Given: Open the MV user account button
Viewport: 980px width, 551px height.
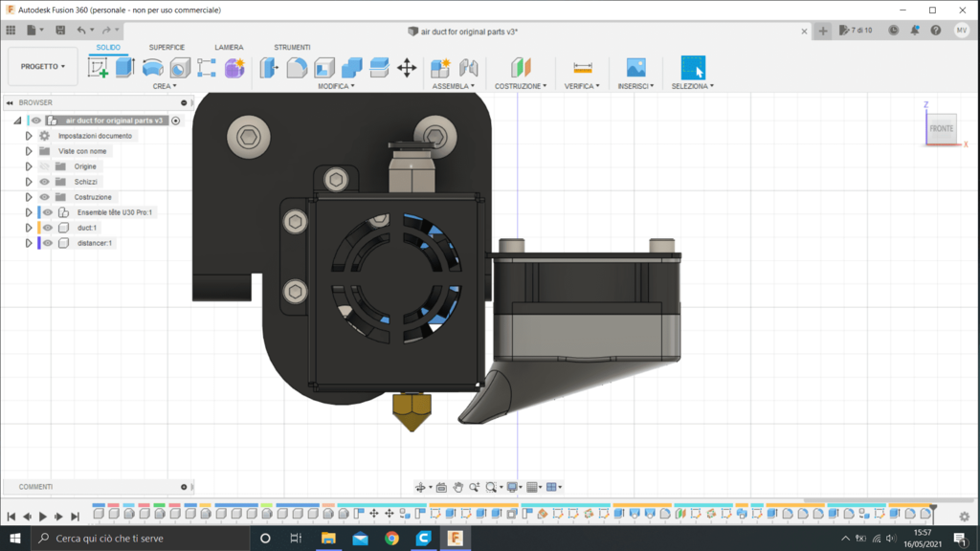Looking at the screenshot, I should pos(962,30).
